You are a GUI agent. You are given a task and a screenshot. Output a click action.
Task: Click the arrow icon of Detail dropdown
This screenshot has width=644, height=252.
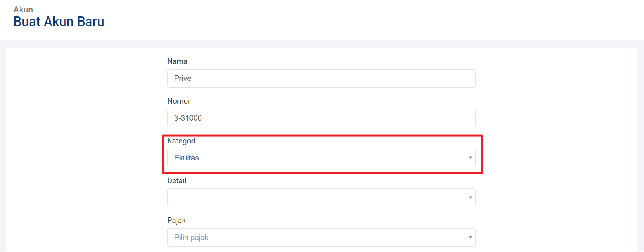tap(471, 198)
